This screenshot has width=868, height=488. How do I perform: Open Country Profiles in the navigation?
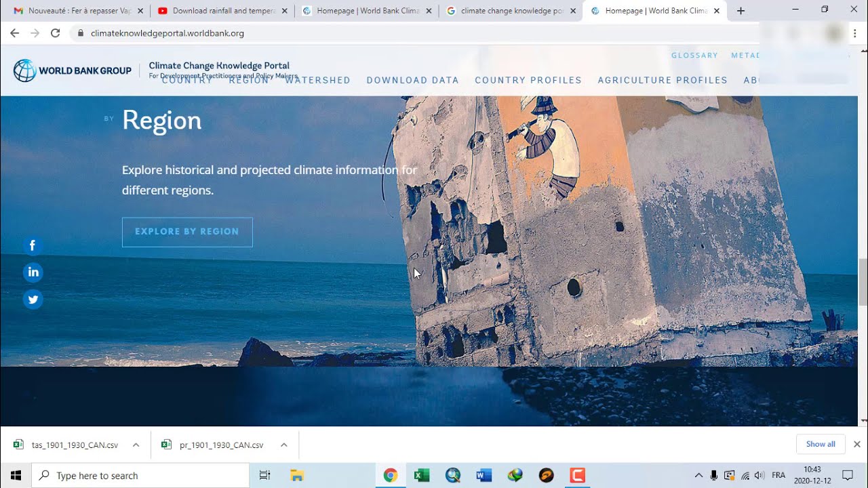click(x=528, y=80)
